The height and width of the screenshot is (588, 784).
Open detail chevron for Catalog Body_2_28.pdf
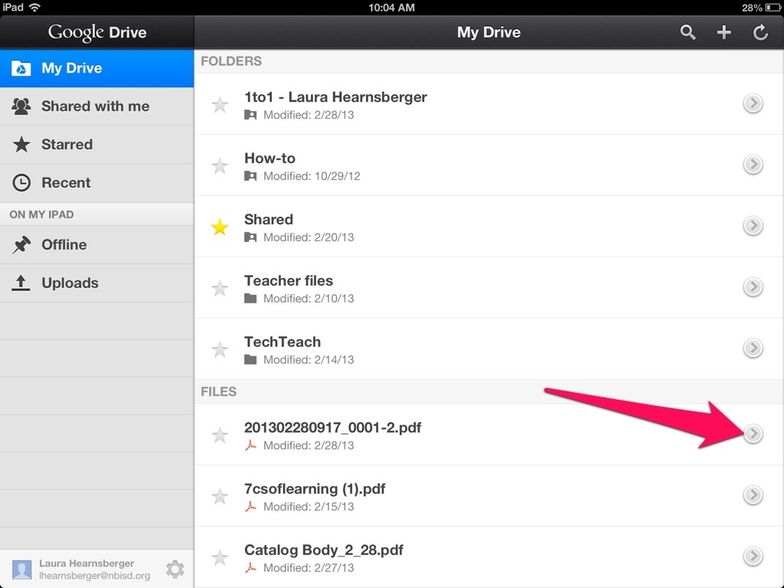pyautogui.click(x=753, y=556)
